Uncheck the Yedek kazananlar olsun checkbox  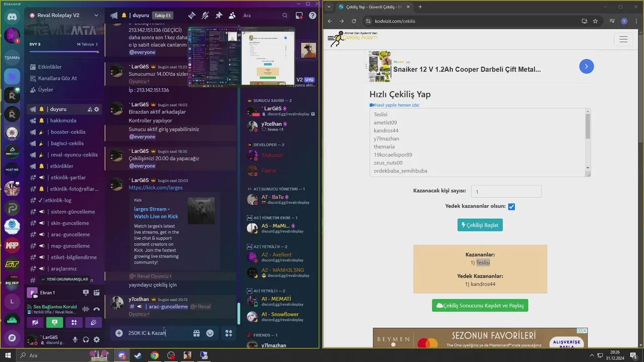tap(511, 206)
